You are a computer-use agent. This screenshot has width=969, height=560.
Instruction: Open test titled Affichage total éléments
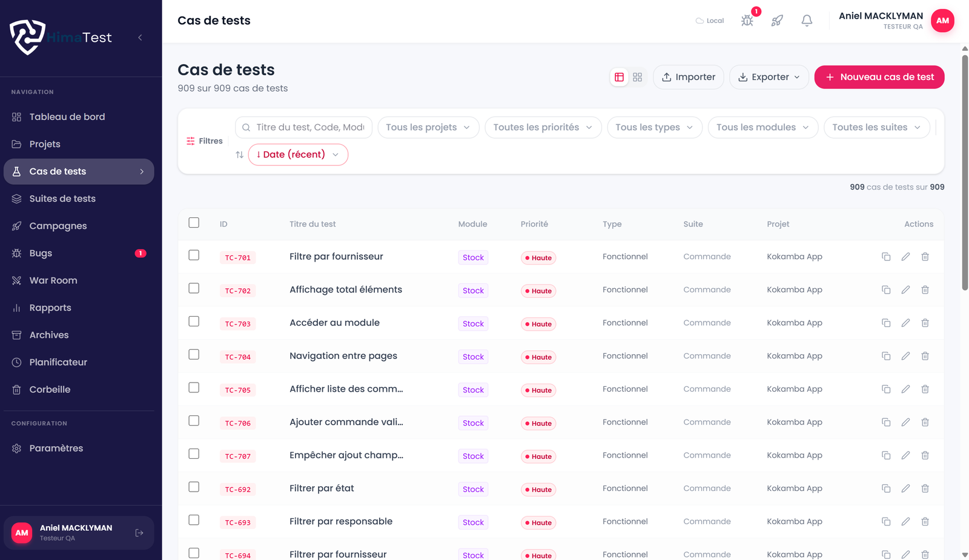pos(346,289)
